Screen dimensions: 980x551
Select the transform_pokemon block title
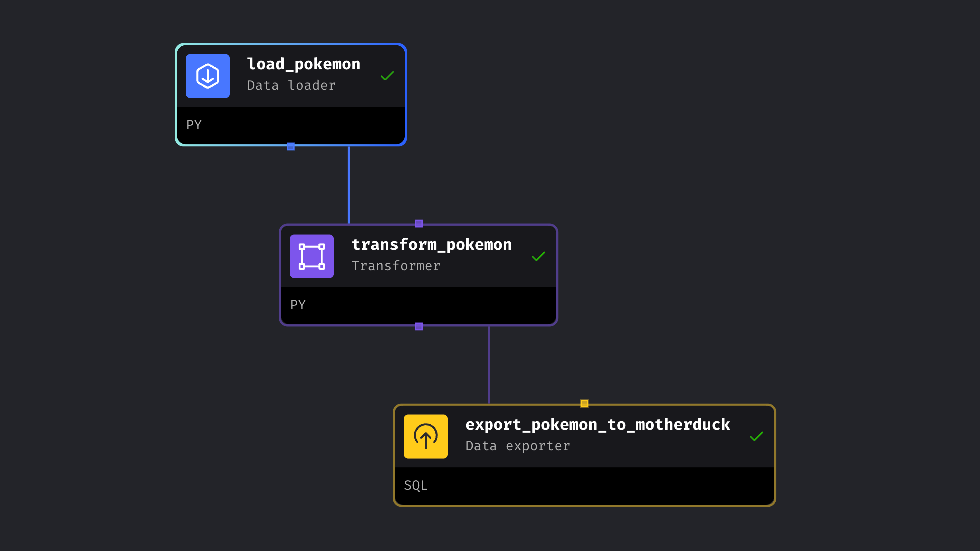(432, 245)
